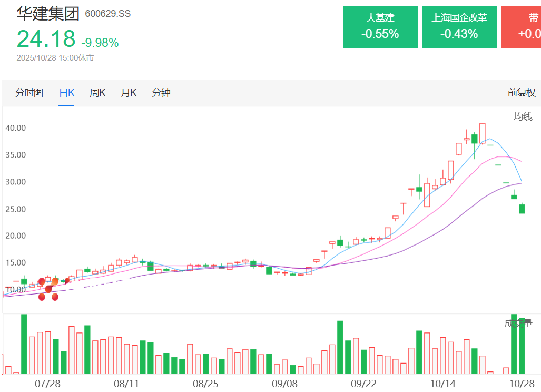Click the current price 24.18

click(46, 39)
